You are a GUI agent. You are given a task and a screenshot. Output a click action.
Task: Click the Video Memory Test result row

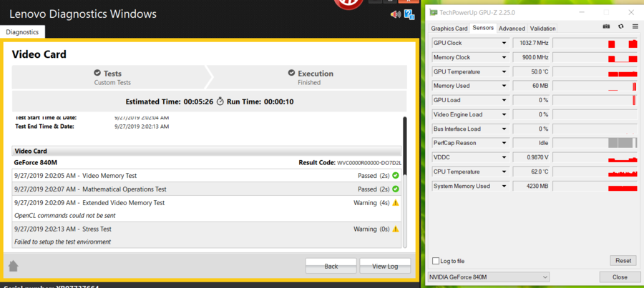pos(207,176)
